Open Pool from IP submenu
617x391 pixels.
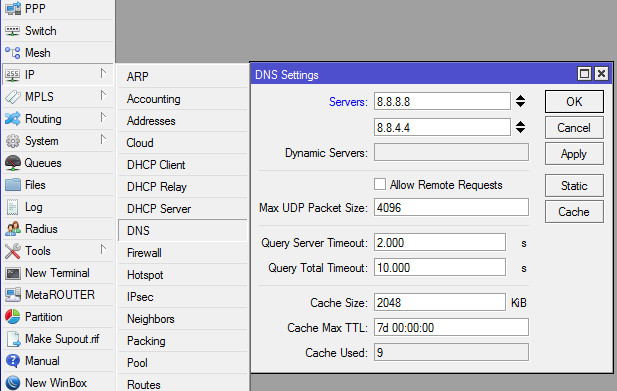(x=183, y=363)
